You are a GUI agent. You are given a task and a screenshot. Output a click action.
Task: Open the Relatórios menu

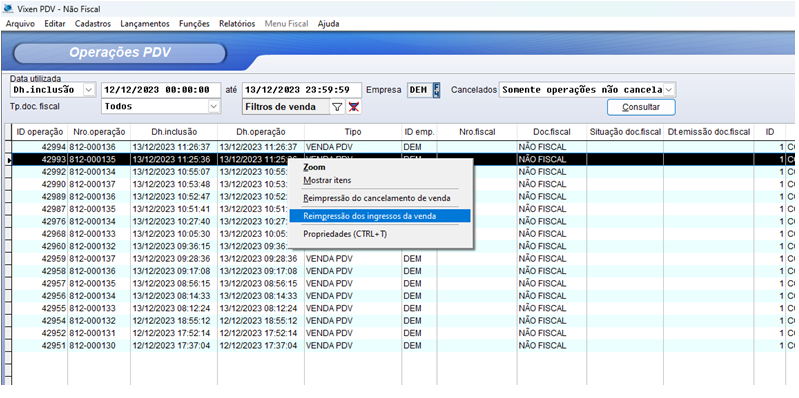point(237,23)
